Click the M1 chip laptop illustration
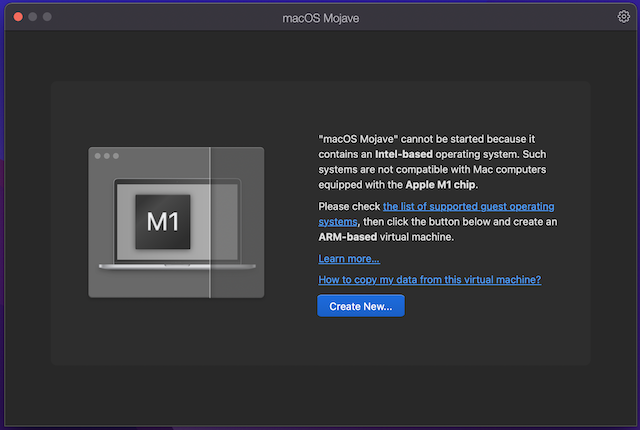 [176, 222]
